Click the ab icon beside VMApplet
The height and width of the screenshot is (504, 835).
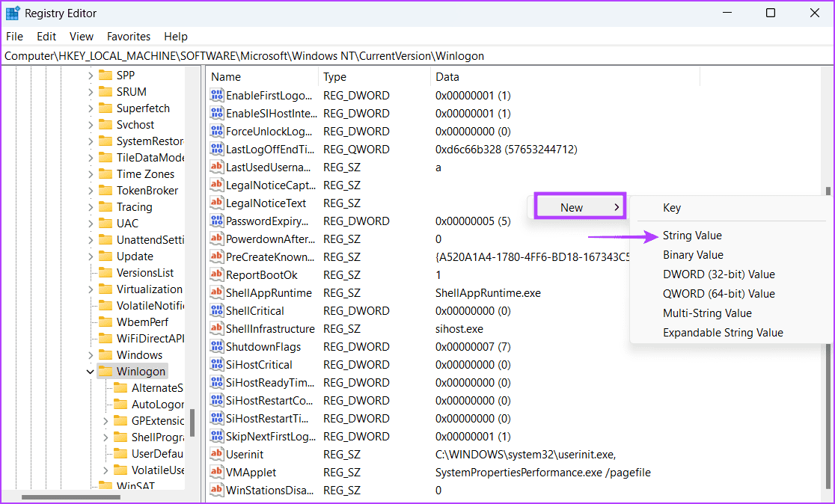[x=216, y=472]
